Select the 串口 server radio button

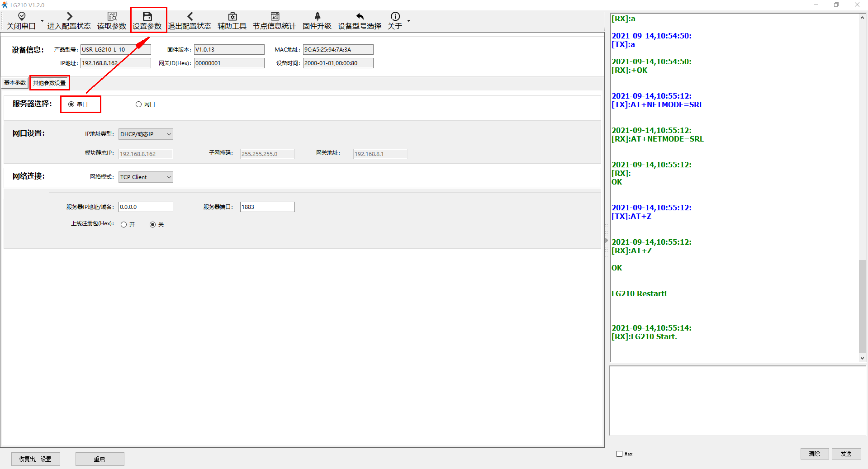[x=71, y=104]
